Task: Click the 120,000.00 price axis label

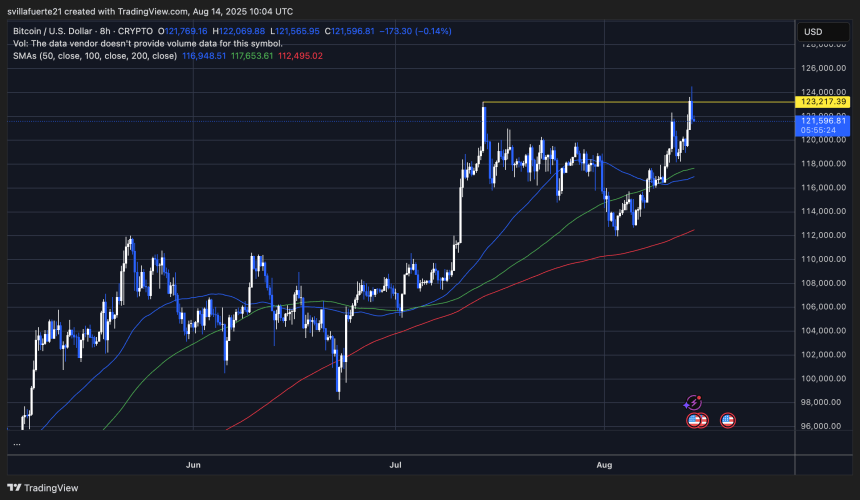Action: coord(823,140)
